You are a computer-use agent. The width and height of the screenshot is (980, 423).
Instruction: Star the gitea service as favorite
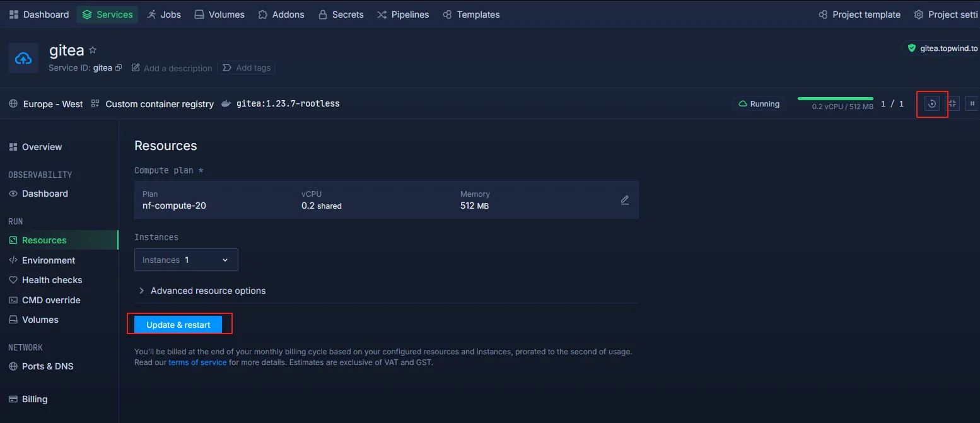93,50
